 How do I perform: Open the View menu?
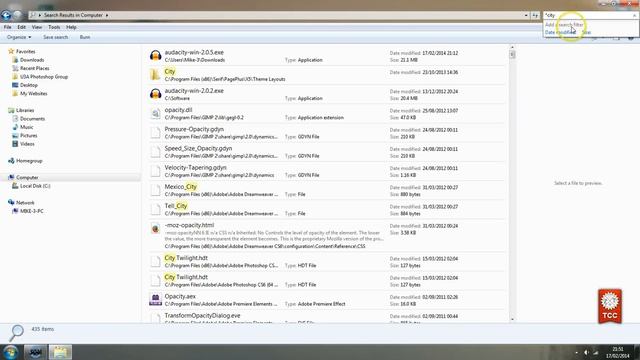[37, 27]
